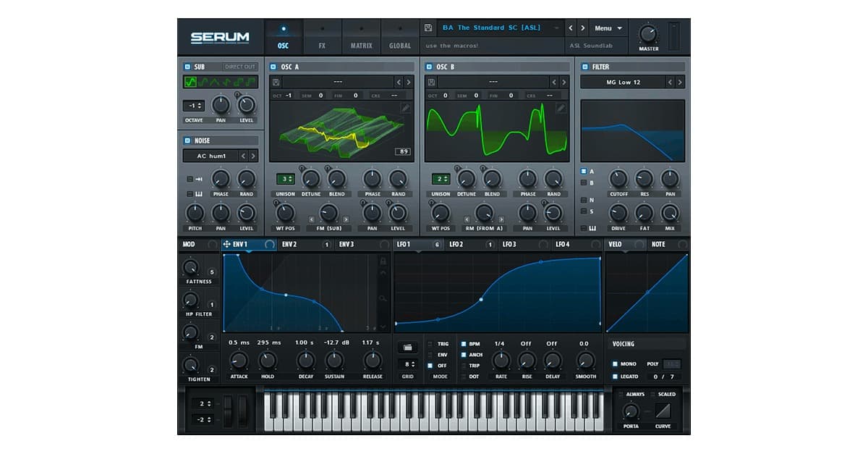The height and width of the screenshot is (454, 868).
Task: Toggle the NOISE module on or off
Action: coord(186,140)
